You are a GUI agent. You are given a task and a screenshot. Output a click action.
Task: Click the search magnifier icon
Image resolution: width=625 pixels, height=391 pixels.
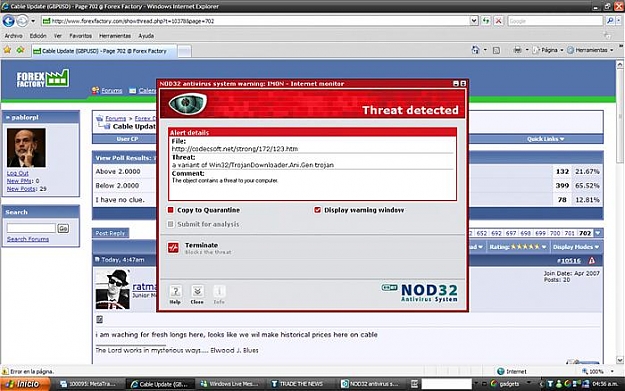click(610, 21)
